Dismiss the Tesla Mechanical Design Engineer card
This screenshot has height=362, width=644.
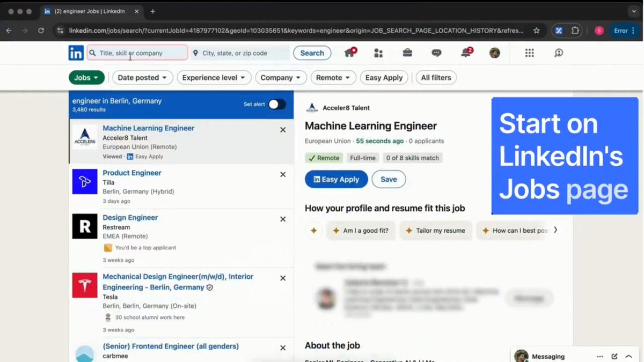coord(283,278)
